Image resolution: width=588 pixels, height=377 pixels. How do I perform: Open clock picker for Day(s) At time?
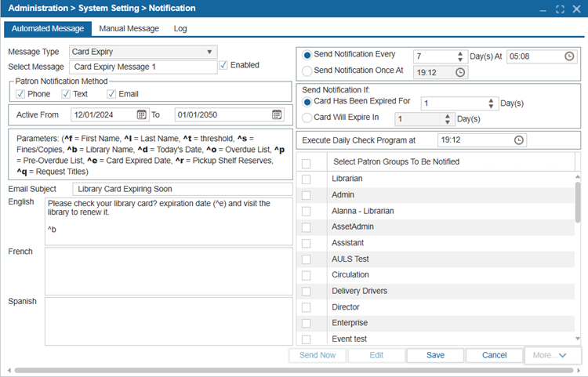[x=569, y=56]
